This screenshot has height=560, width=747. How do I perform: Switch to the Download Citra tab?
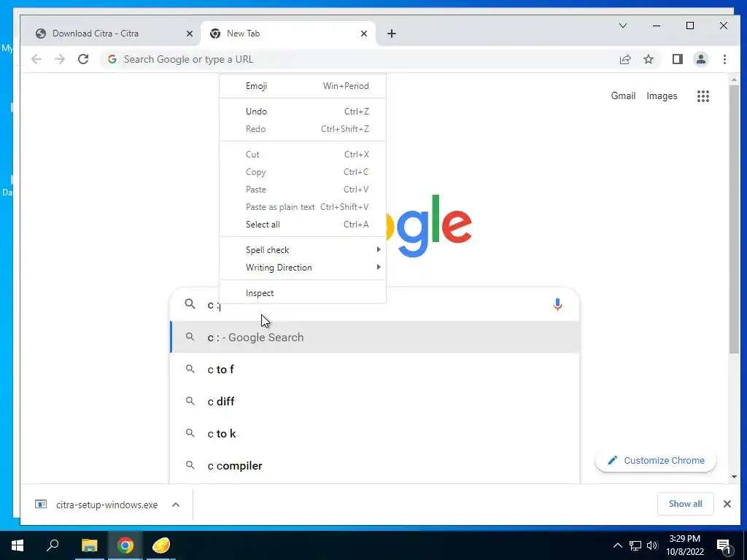(113, 34)
